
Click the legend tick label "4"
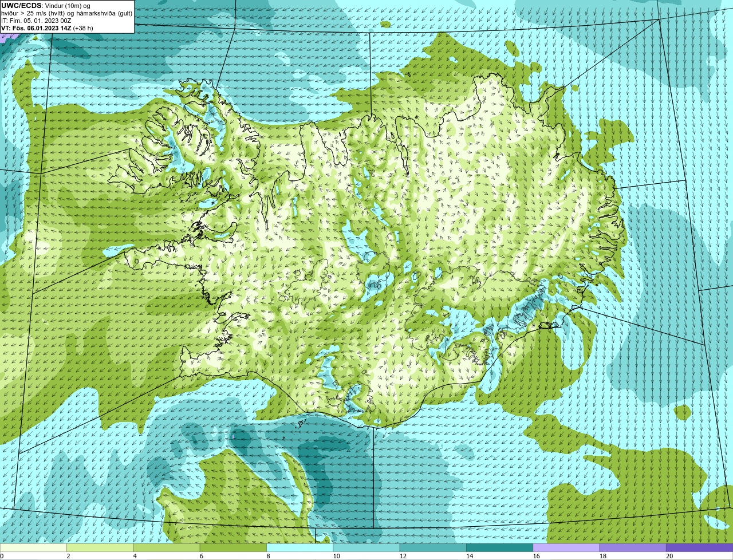(x=135, y=556)
